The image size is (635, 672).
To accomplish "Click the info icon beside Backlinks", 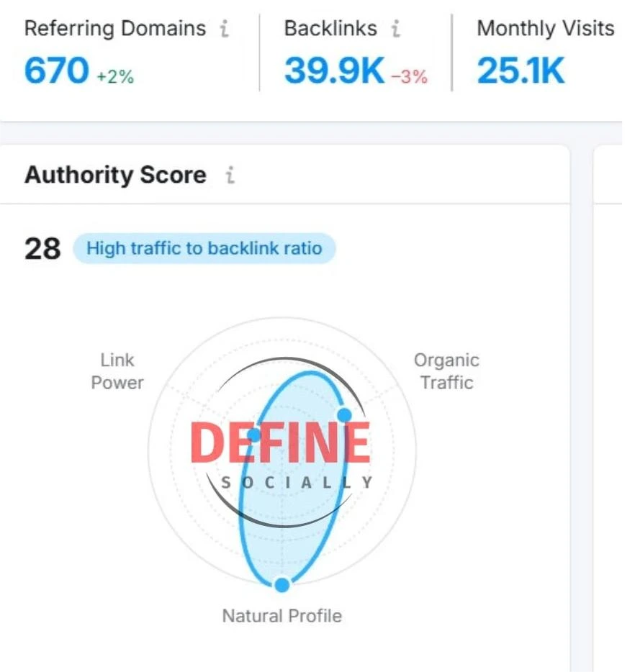I will pyautogui.click(x=395, y=29).
